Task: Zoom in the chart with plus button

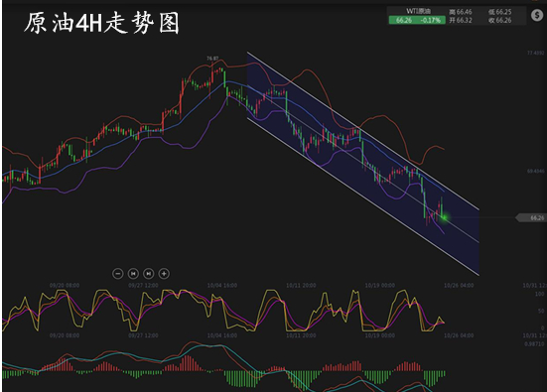Action: pos(164,274)
